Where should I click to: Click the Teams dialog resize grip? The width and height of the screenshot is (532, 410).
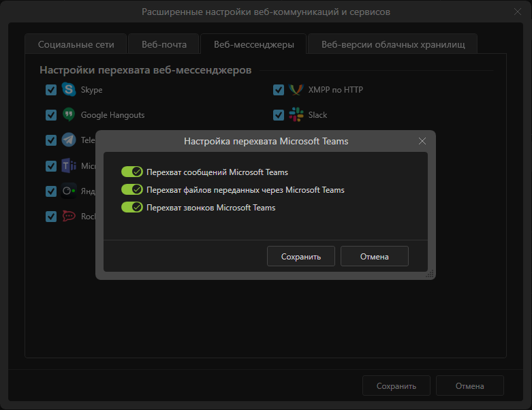430,274
